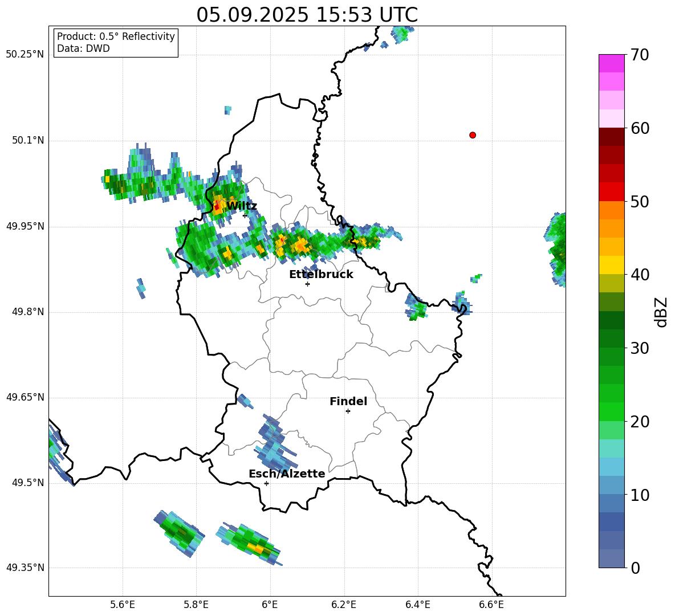Click the Wiltz station cross marker
Screen dimensions: 675x616
pos(245,215)
